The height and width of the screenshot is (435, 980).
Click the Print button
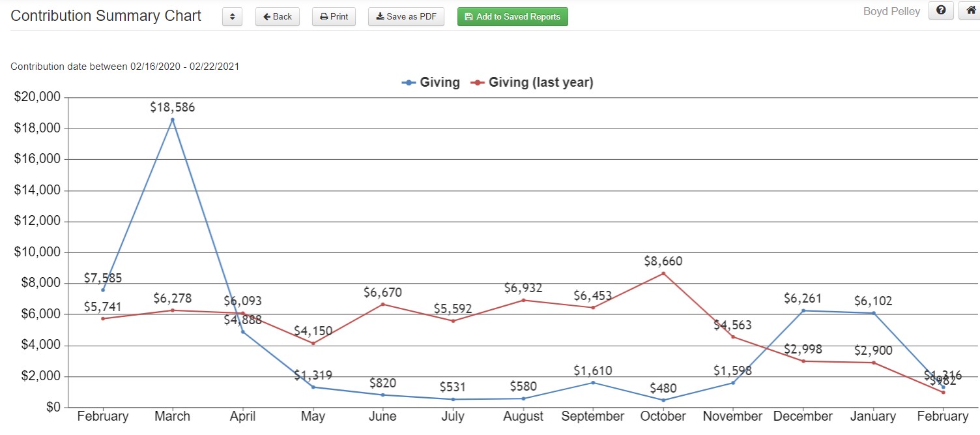pos(334,17)
